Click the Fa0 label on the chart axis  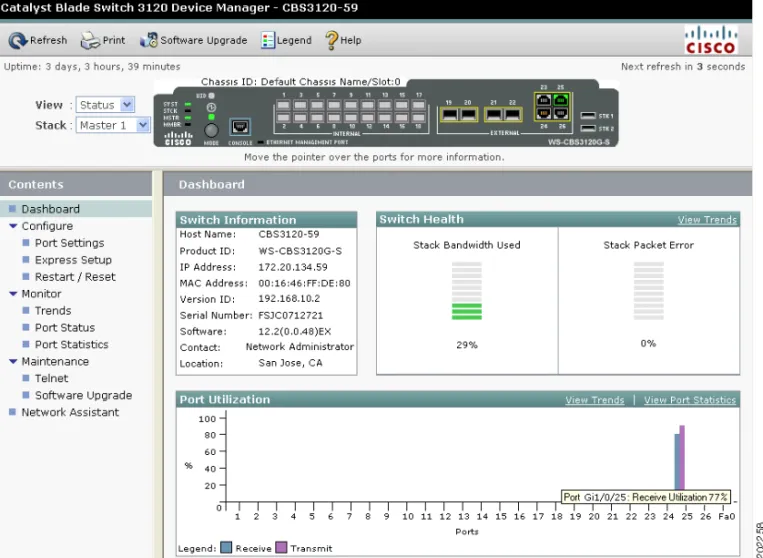click(727, 516)
